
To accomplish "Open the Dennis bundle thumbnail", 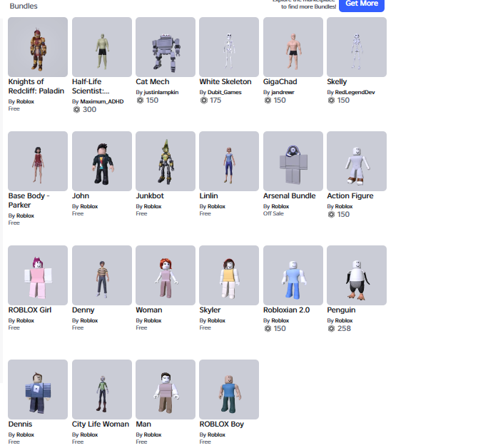I will tap(38, 390).
